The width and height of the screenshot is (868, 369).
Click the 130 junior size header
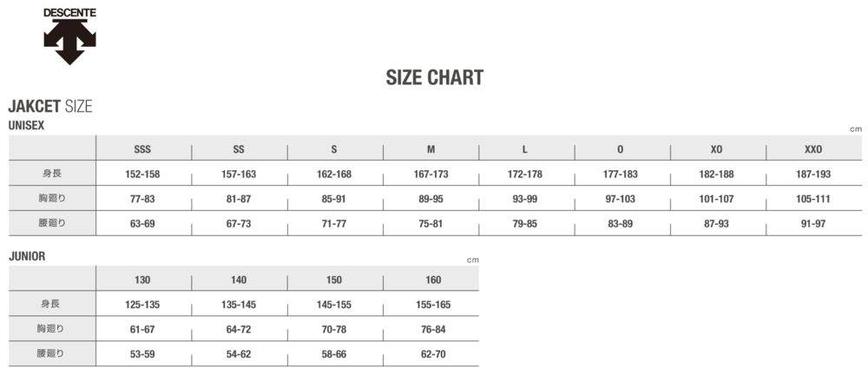click(x=142, y=280)
